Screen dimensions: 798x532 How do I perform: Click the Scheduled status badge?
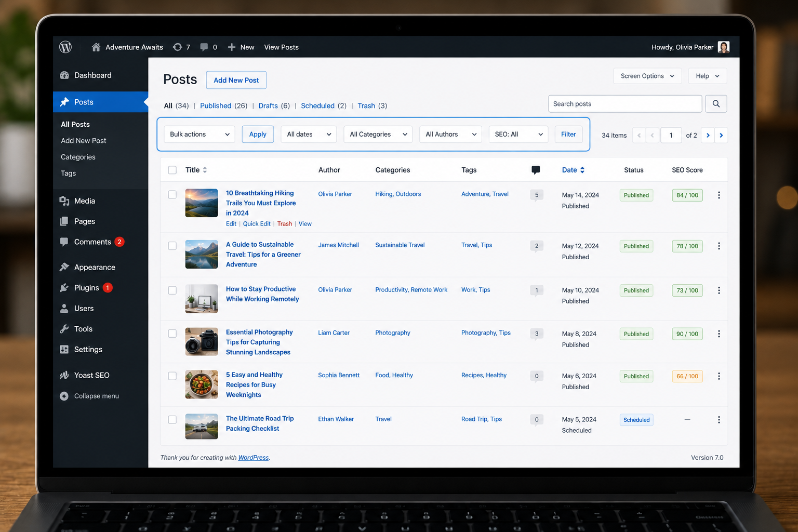tap(636, 420)
